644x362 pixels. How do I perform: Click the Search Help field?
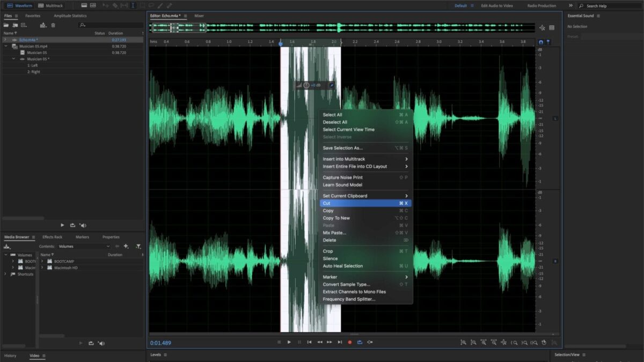click(x=610, y=6)
